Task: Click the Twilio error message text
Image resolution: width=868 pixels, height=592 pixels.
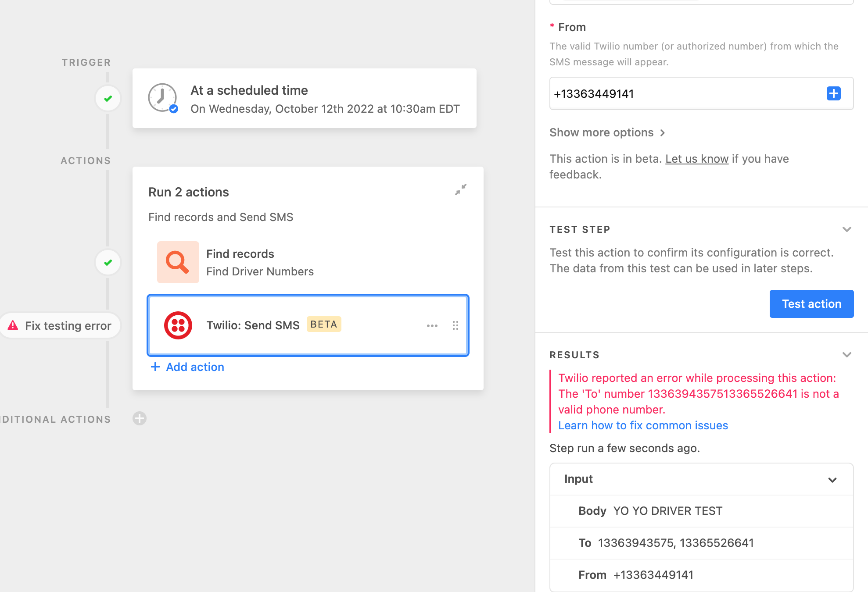Action: tap(698, 394)
